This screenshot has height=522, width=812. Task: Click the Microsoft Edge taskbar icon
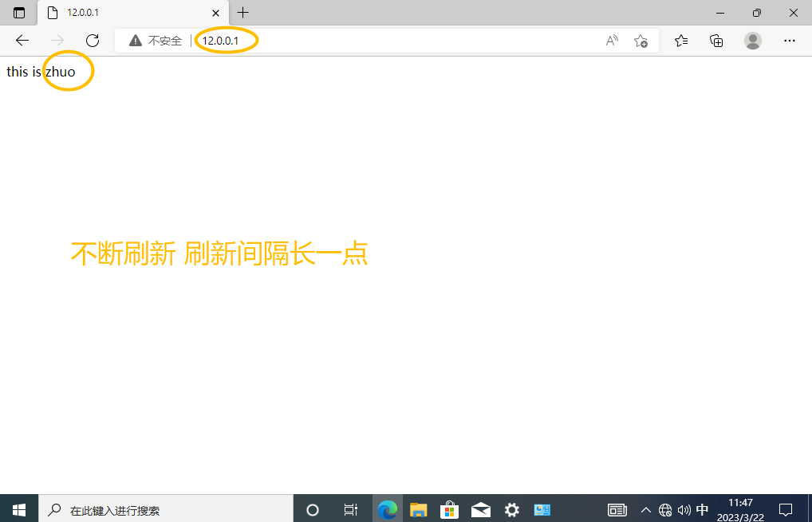point(388,510)
